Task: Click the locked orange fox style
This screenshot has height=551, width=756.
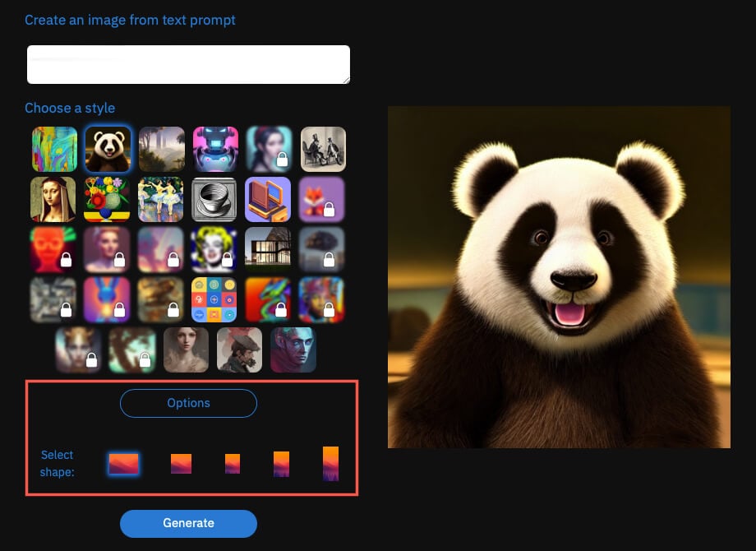Action: point(322,200)
